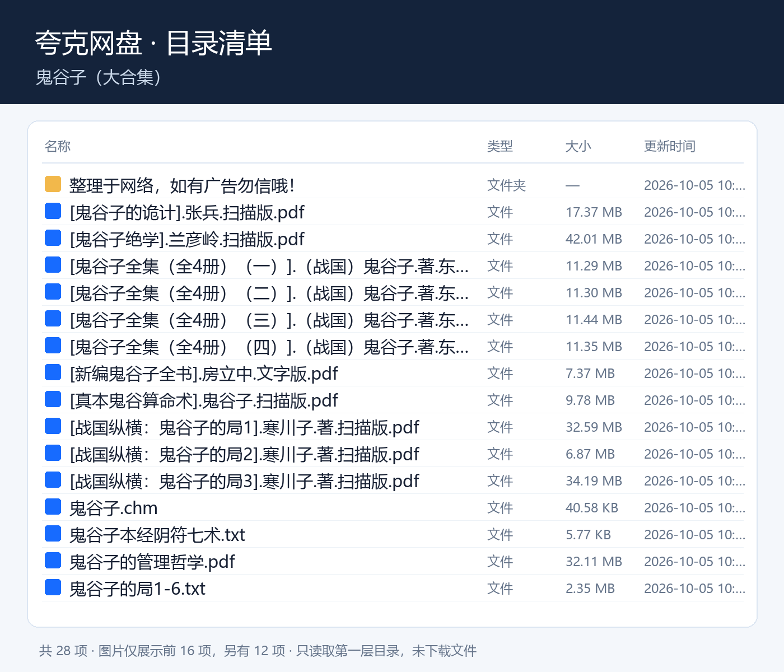Click the 11.44 MB size cell

[594, 320]
